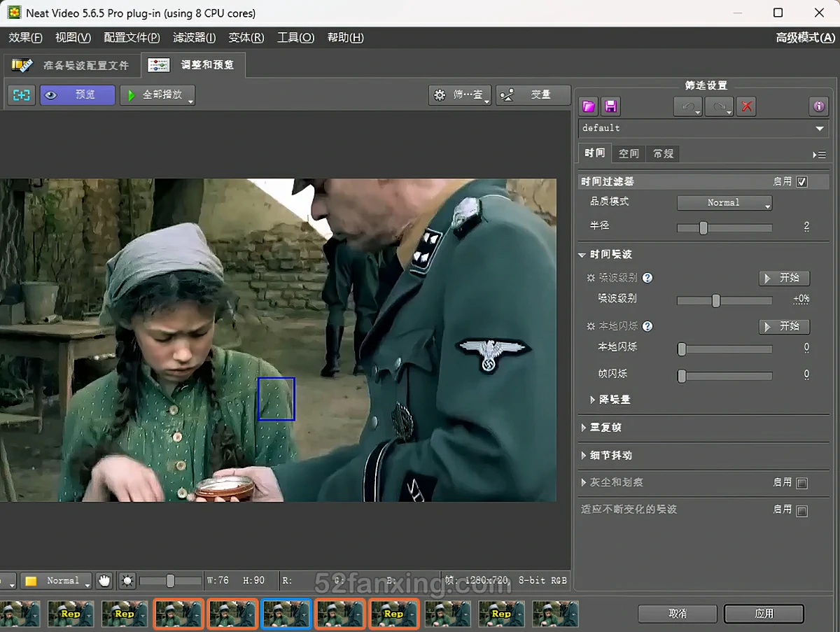Click 高级模式(A) in the menu bar
The image size is (840, 632).
(806, 38)
